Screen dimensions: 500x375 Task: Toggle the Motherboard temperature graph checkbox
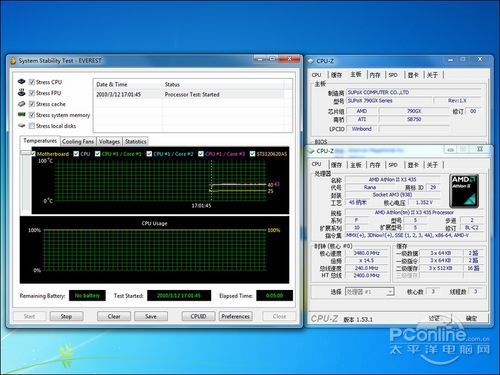[x=33, y=154]
